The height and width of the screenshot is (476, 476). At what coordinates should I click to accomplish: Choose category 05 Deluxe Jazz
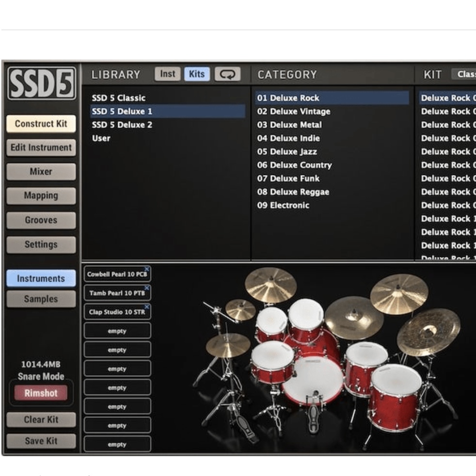tap(332, 152)
